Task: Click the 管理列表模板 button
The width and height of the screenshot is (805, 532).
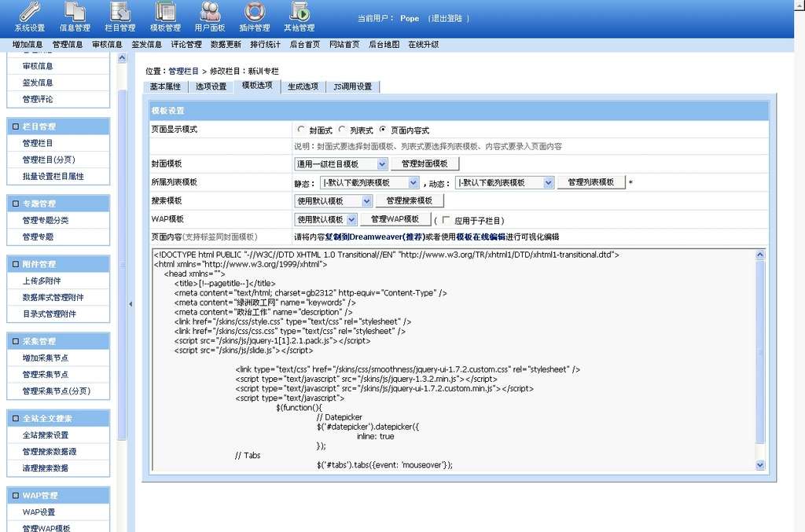Action: click(591, 182)
